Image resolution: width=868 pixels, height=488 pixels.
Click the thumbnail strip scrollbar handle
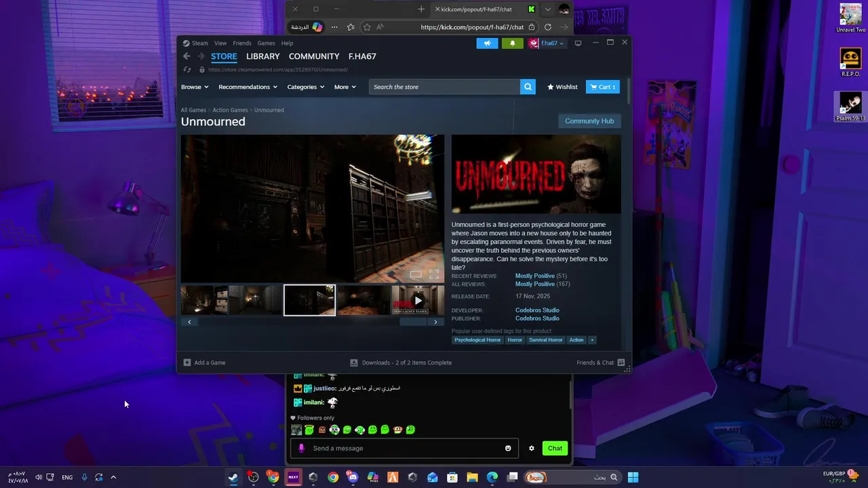[413, 322]
